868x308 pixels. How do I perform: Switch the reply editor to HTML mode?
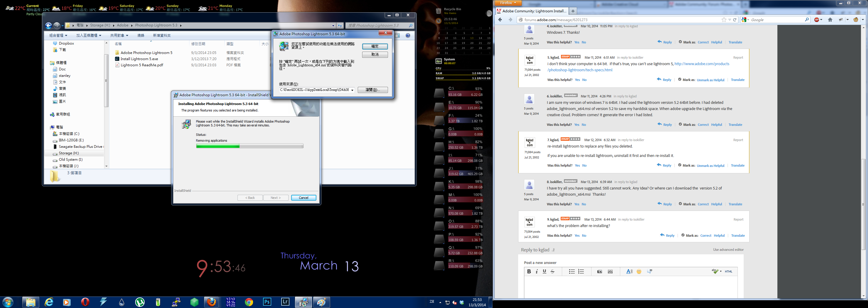pos(728,272)
